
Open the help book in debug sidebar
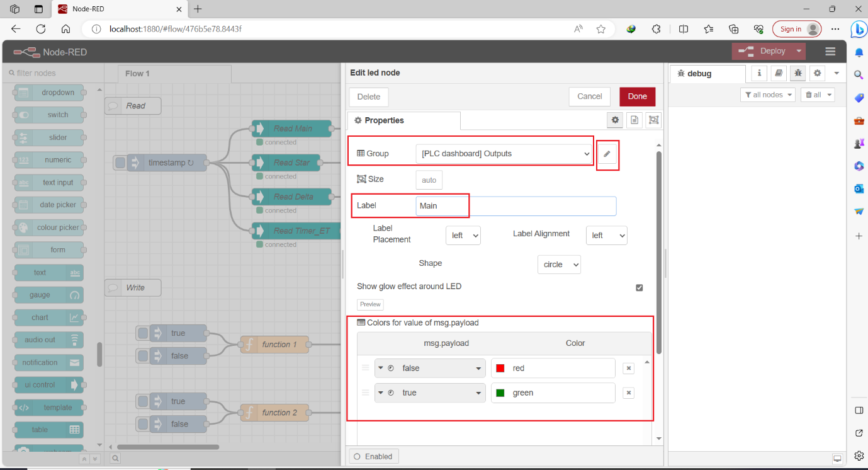click(778, 73)
